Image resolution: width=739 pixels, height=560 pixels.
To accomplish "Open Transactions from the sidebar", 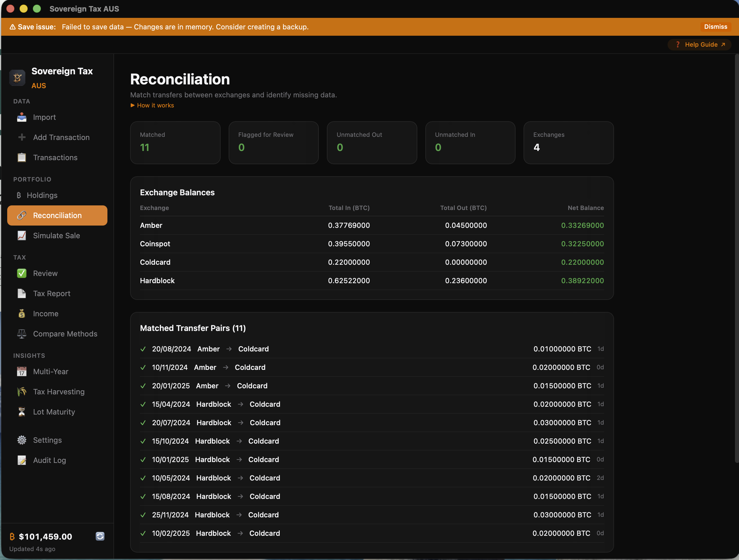I will [x=55, y=157].
